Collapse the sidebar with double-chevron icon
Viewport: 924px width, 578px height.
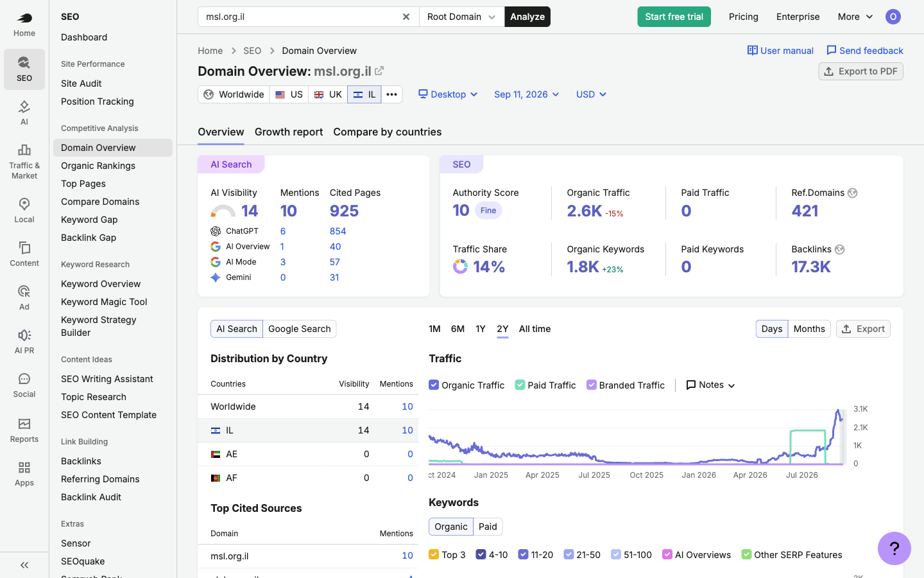(x=24, y=565)
